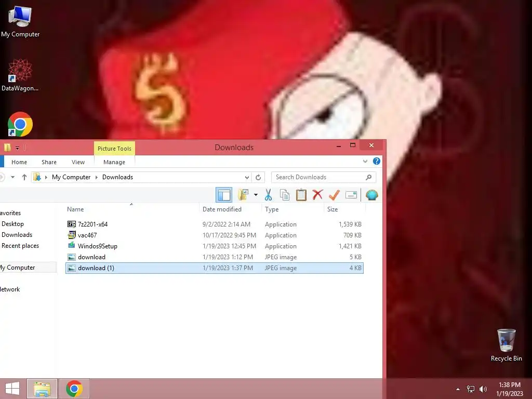The width and height of the screenshot is (532, 399).
Task: Open Desktop in the navigation pane
Action: tap(12, 224)
